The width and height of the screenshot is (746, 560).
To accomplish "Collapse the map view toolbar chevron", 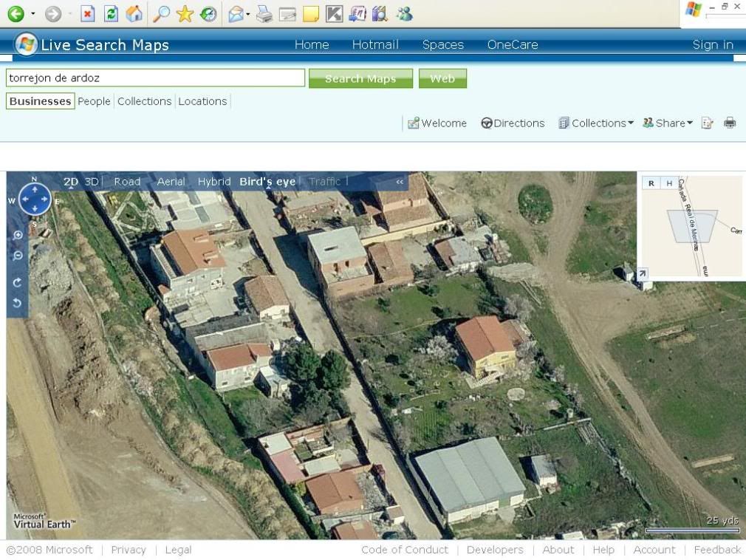I will coord(400,182).
